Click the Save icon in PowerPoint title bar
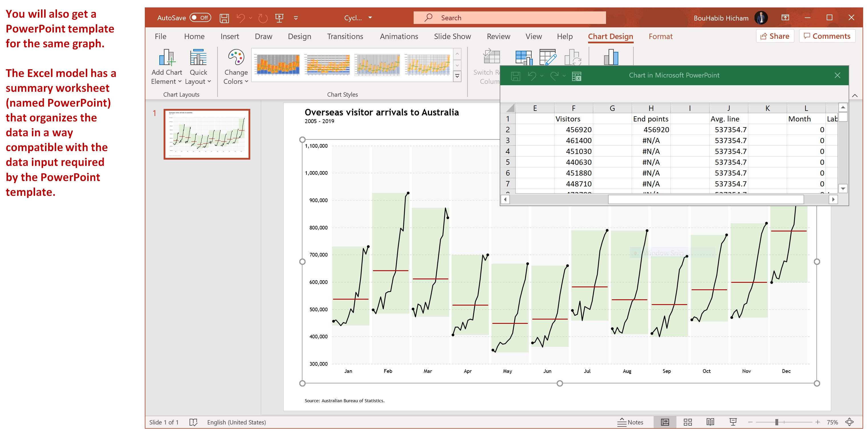This screenshot has height=435, width=868. coord(224,18)
